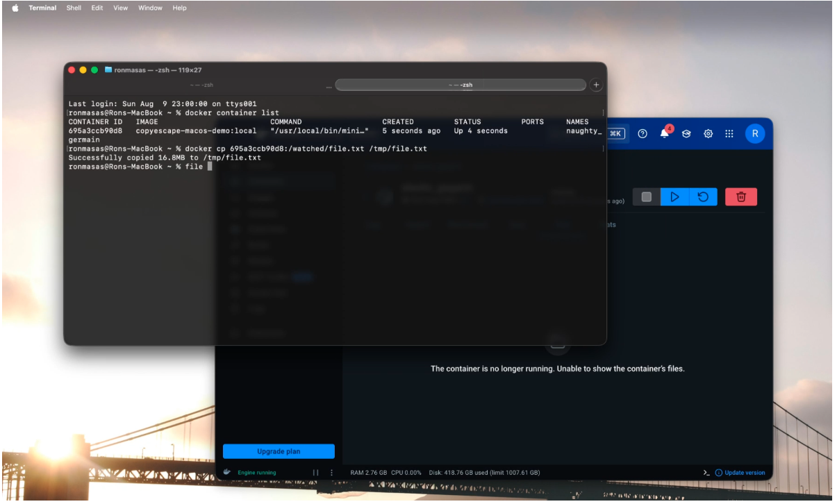Image resolution: width=837 pixels, height=504 pixels.
Task: Click the Last login line in Terminal
Action: coord(163,103)
